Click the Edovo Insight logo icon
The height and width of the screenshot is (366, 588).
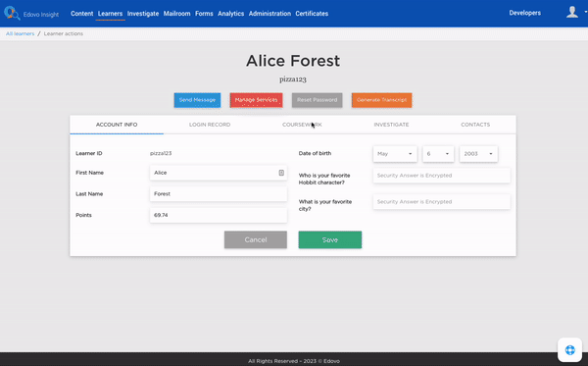(x=12, y=13)
